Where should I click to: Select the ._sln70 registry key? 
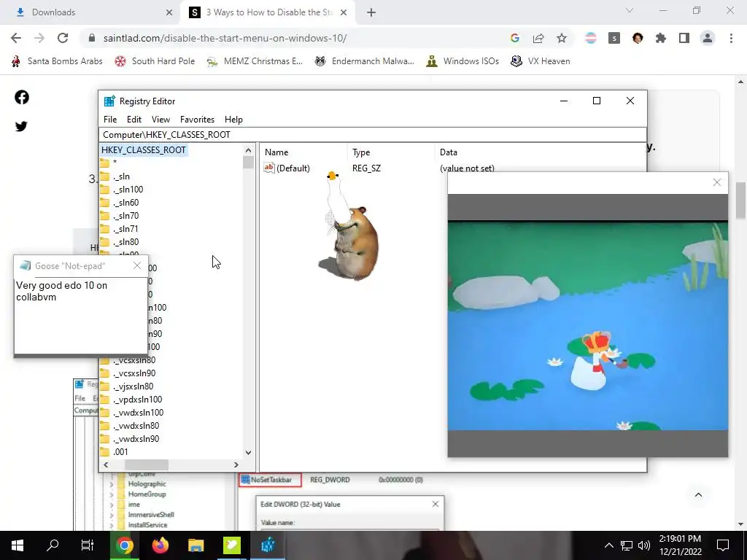[x=125, y=216]
